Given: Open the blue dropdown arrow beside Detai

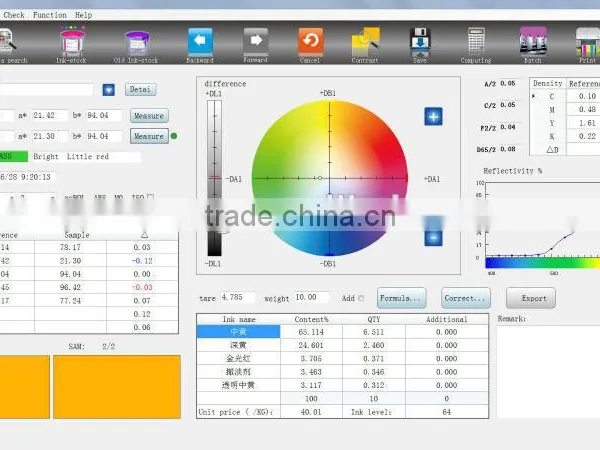Looking at the screenshot, I should 109,90.
